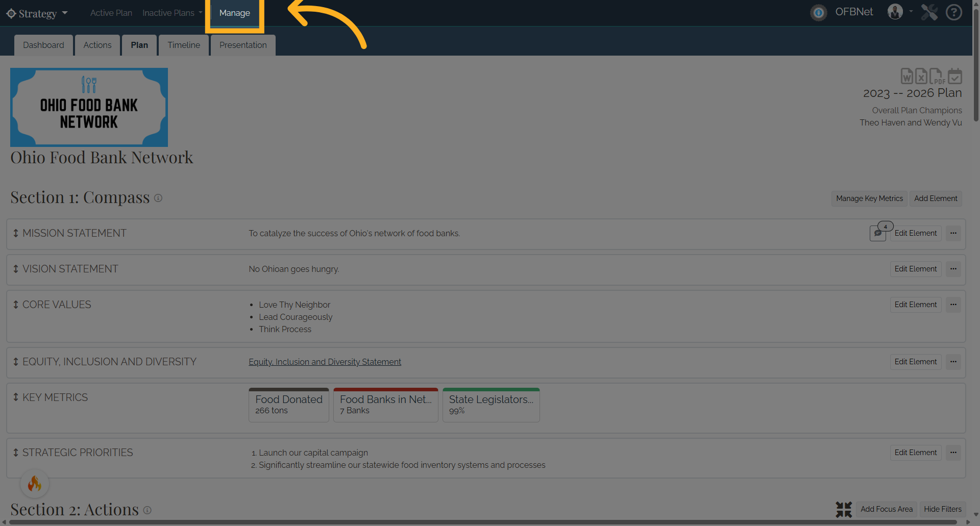This screenshot has width=980, height=526.
Task: Click reorder handle for Vision Statement
Action: pos(16,269)
